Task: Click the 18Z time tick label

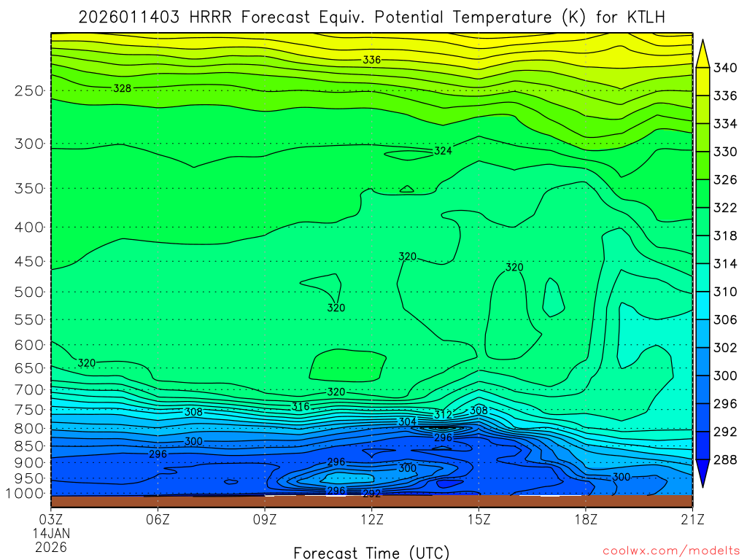Action: [586, 519]
